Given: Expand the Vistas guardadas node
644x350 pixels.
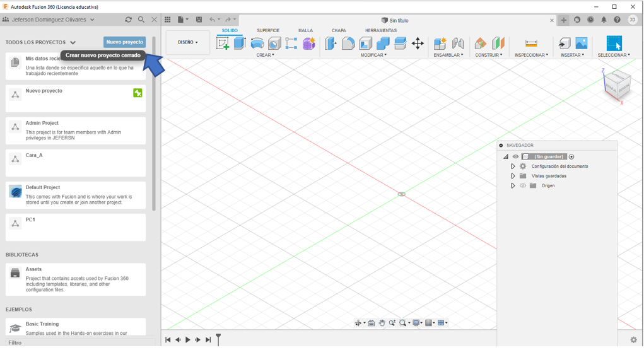Looking at the screenshot, I should pos(513,176).
